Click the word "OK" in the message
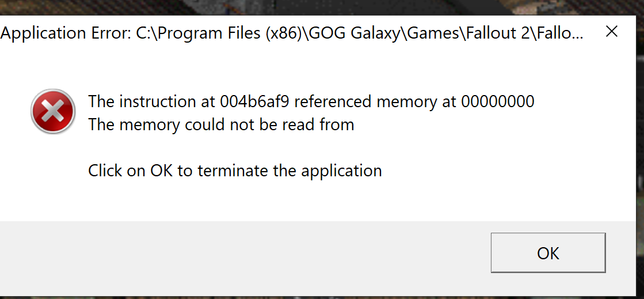The width and height of the screenshot is (644, 299). [x=161, y=171]
